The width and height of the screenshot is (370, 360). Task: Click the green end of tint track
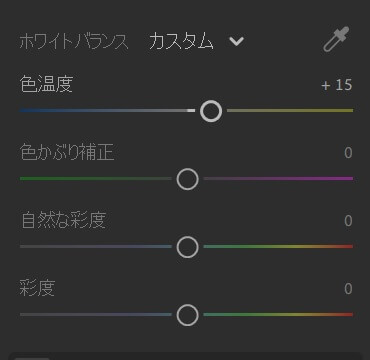[x=25, y=179]
